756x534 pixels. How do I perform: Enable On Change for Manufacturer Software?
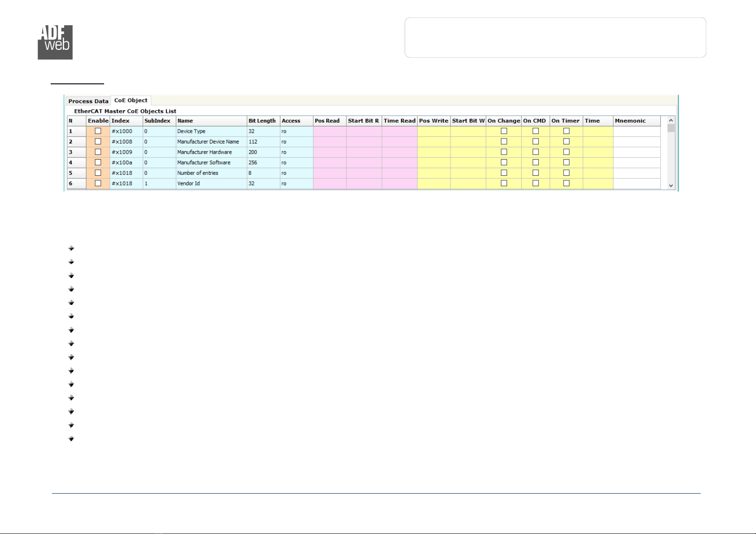(504, 162)
